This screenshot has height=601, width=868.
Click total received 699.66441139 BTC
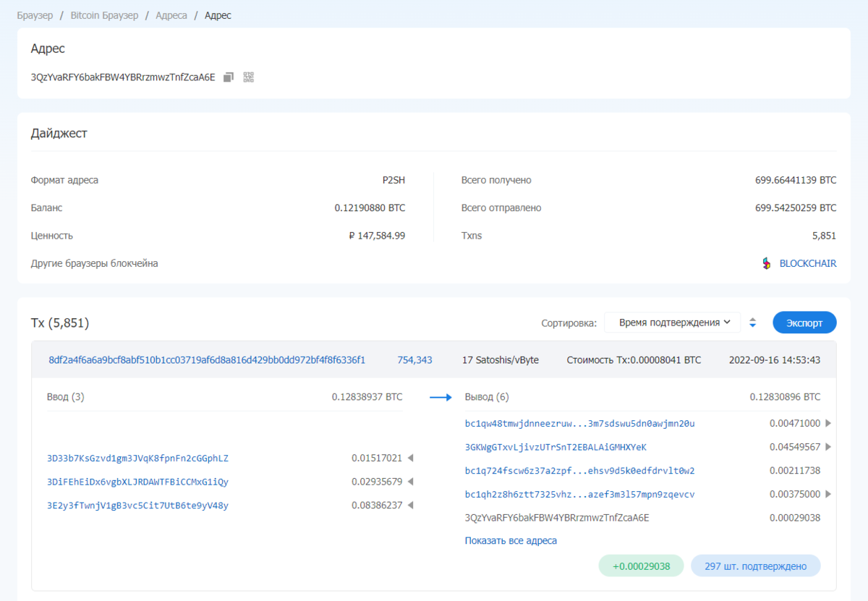796,180
